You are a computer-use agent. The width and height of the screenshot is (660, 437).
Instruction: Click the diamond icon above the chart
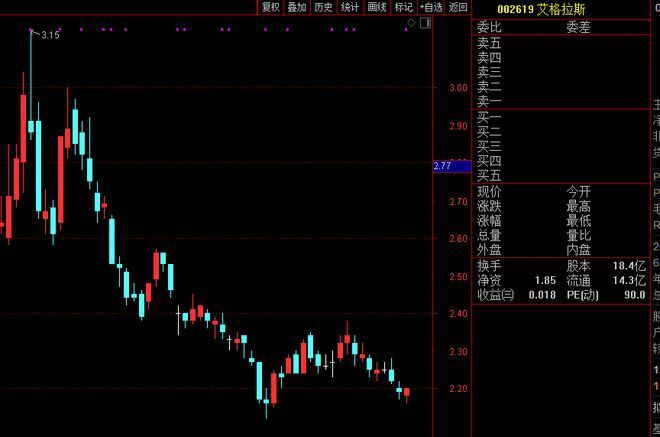412,23
